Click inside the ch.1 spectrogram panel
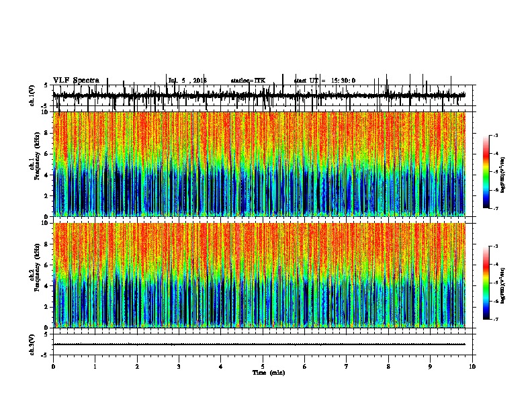532x411 pixels. [259, 164]
